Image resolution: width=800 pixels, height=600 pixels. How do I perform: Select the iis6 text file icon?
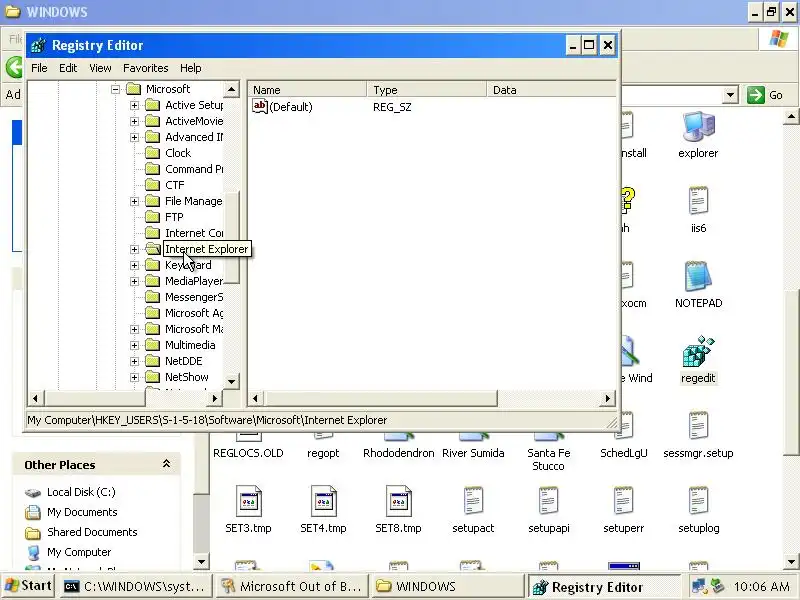coord(698,201)
